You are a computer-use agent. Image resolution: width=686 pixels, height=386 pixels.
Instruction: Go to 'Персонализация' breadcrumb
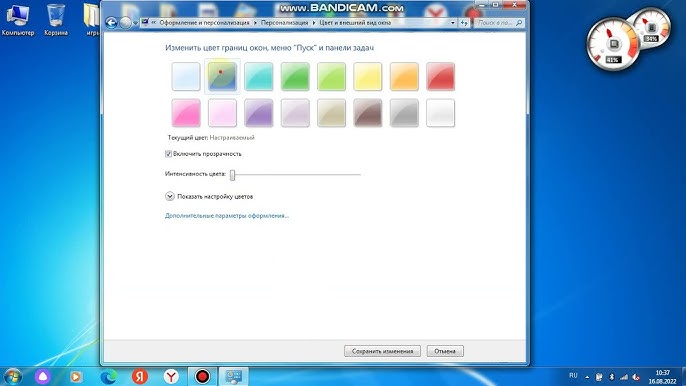284,22
